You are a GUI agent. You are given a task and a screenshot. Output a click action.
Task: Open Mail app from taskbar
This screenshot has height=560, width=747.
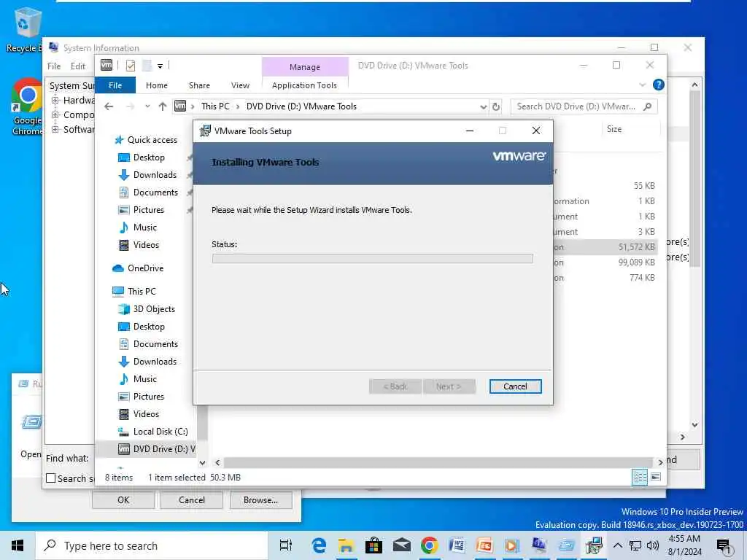tap(402, 545)
